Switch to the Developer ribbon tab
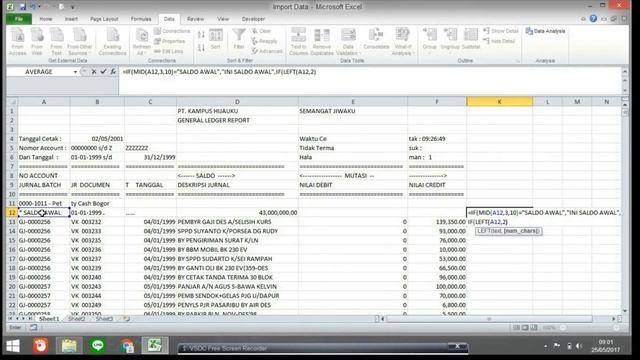640x360 pixels. [253, 19]
